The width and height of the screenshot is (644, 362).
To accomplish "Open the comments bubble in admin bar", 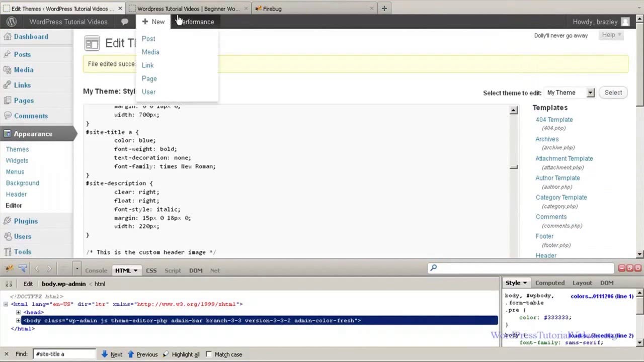I will tap(125, 22).
